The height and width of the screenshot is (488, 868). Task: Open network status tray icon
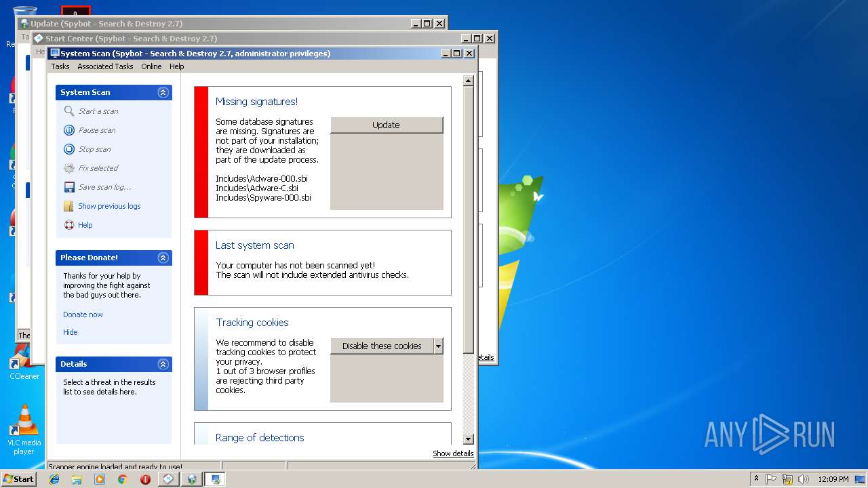(787, 479)
